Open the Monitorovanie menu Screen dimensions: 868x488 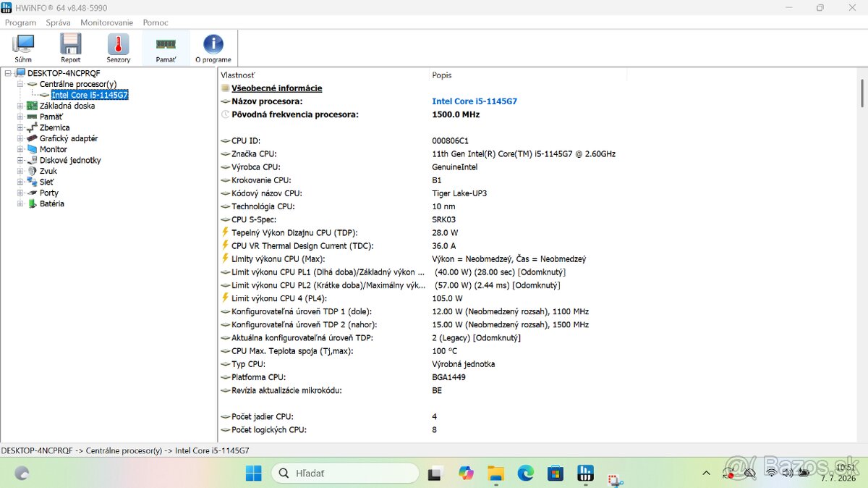pos(107,22)
